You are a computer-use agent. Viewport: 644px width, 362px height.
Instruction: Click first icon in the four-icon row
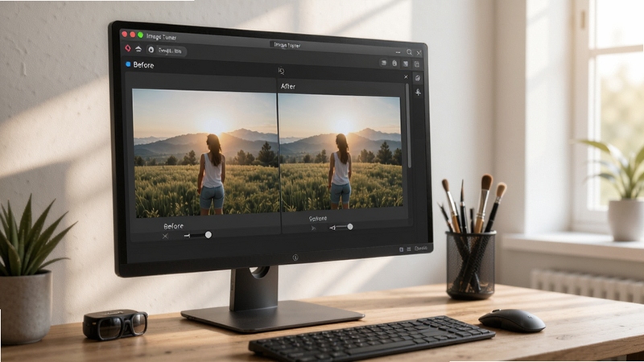[384, 63]
